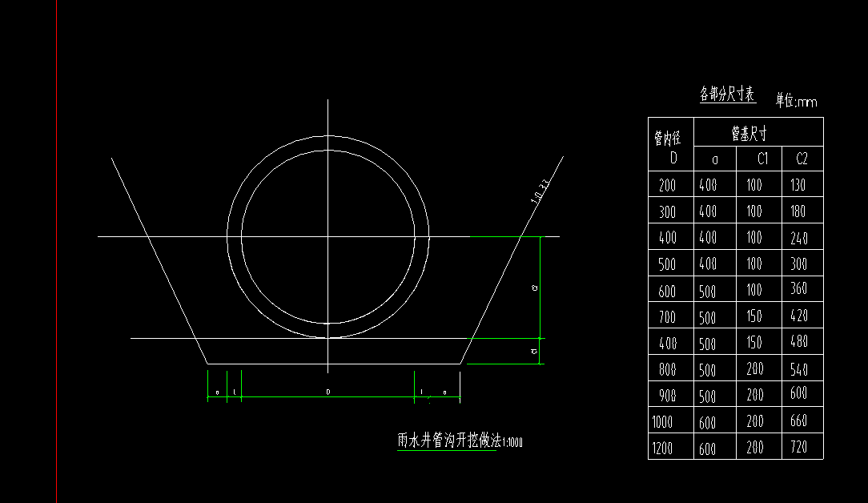Click the 管内径 D header cell
Screen dimensions: 868x503
click(x=671, y=144)
